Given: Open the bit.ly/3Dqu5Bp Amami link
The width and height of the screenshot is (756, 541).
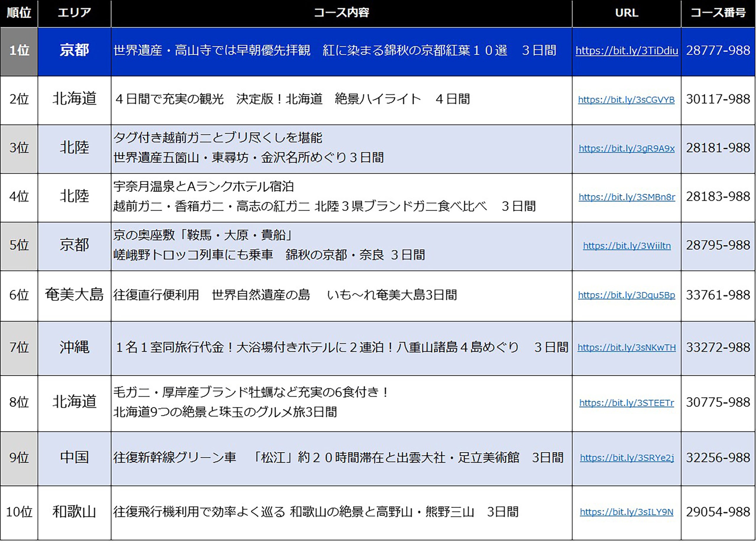Looking at the screenshot, I should pos(626,295).
